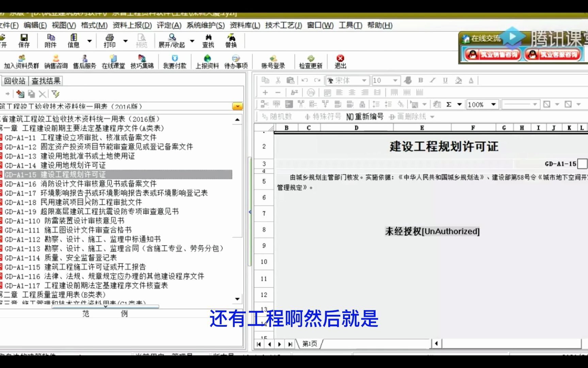
Task: Open the 编辑(E) menu
Action: click(x=35, y=25)
